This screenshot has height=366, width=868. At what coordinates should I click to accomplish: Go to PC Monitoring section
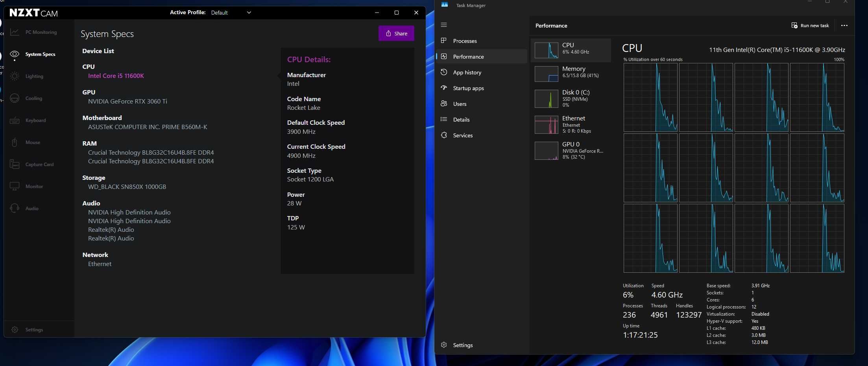click(x=41, y=32)
